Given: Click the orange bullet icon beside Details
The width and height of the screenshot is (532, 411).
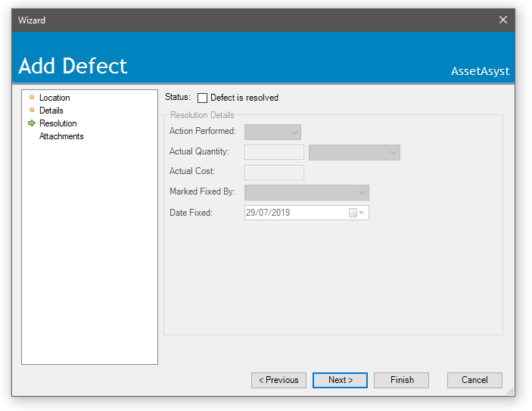Looking at the screenshot, I should click(31, 111).
